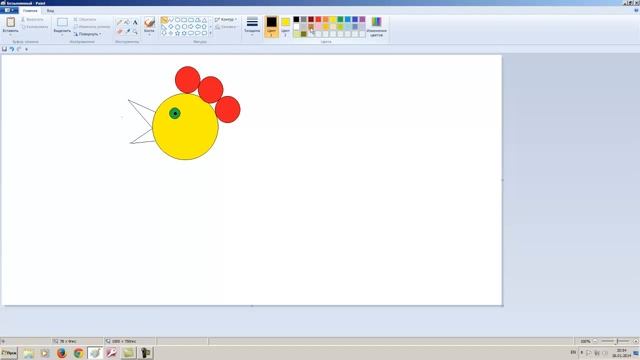Click the zoom in plus button
Viewport: 640px width, 360px height.
636,341
